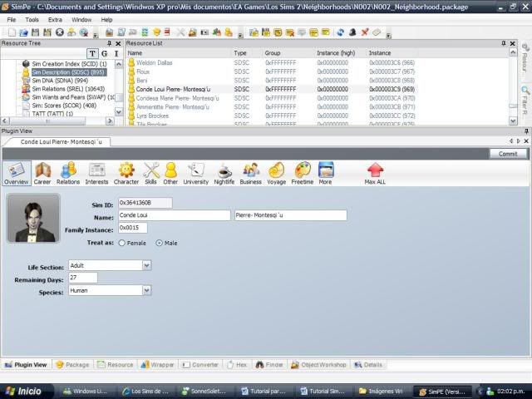Click the round close-package toolbar icon
Screen dimensions: 532x399
(60, 32)
